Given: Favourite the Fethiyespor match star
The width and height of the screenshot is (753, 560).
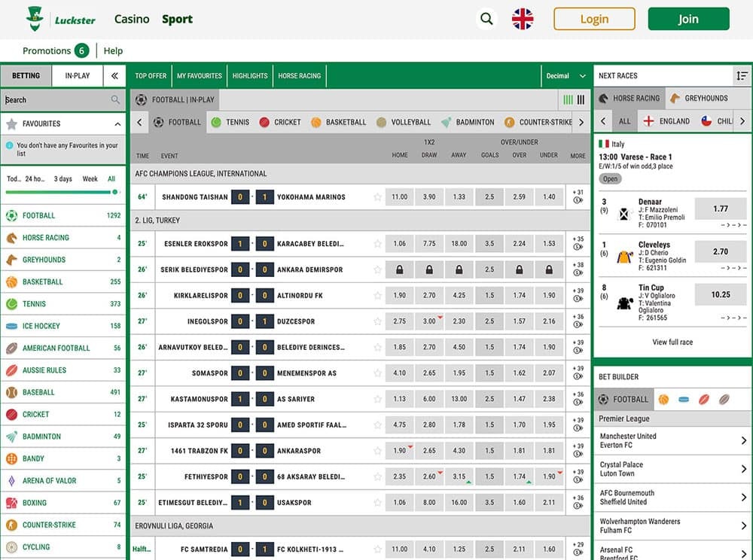Looking at the screenshot, I should tap(377, 476).
